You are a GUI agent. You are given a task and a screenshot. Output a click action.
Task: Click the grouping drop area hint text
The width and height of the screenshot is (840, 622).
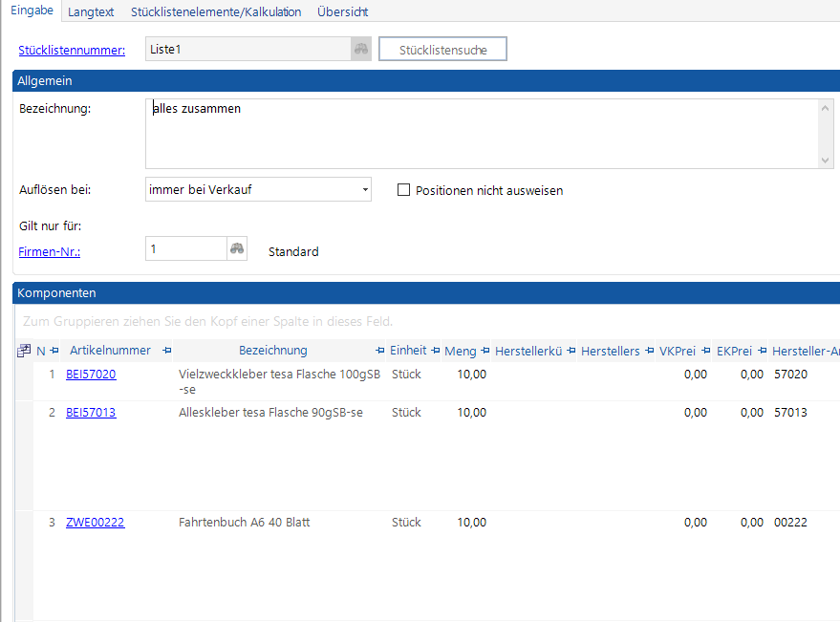click(x=208, y=321)
